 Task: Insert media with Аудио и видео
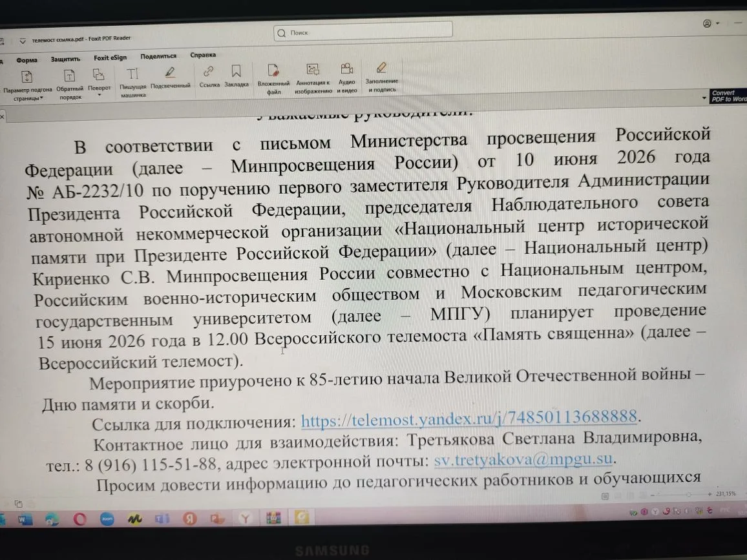pyautogui.click(x=347, y=78)
